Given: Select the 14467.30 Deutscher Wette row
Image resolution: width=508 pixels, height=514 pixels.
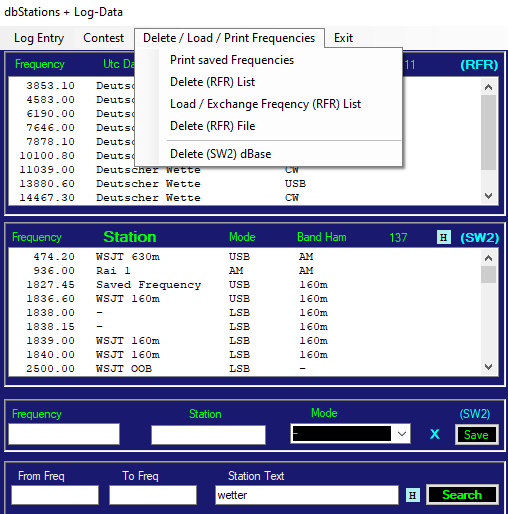Looking at the screenshot, I should 245,198.
